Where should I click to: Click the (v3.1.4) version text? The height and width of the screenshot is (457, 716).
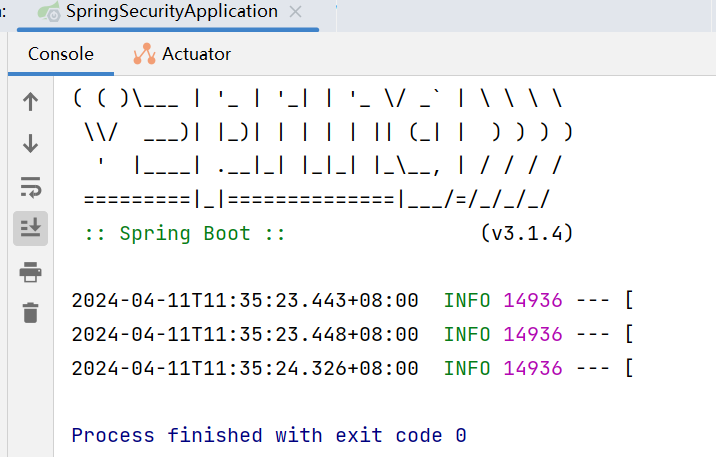tap(526, 233)
